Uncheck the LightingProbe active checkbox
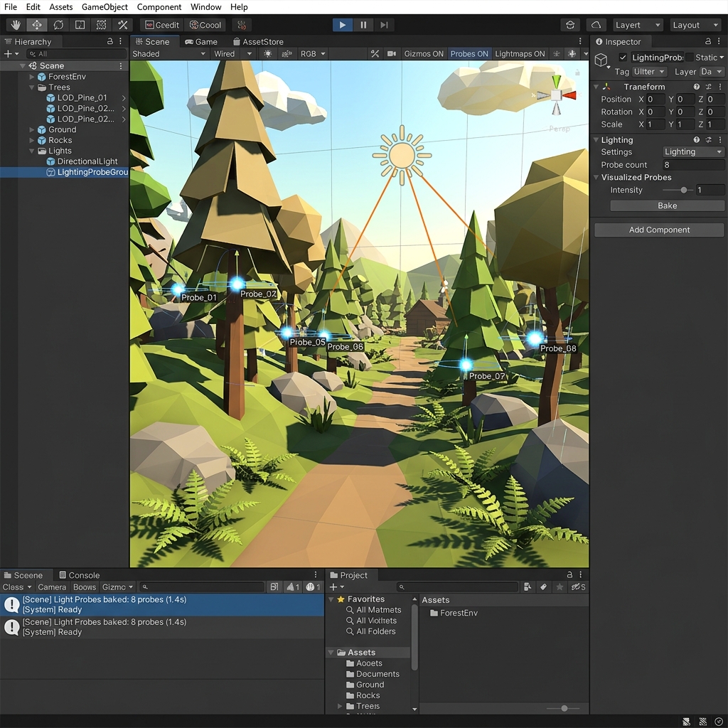Viewport: 728px width, 728px height. [x=623, y=58]
